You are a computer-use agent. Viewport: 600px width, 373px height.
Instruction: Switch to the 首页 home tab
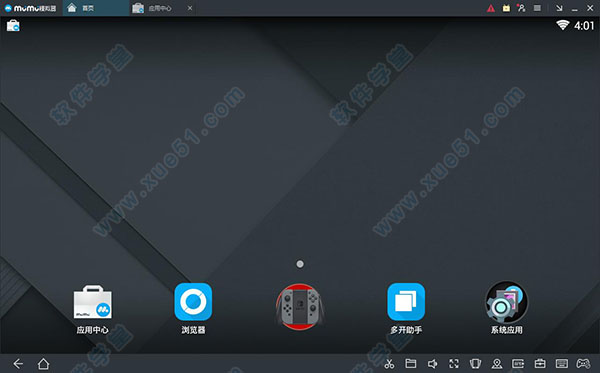pyautogui.click(x=96, y=8)
